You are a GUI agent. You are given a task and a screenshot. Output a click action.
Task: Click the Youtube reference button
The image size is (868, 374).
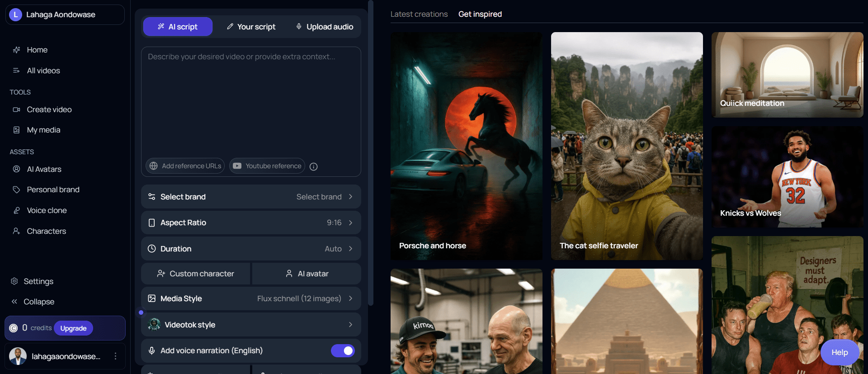(x=267, y=166)
